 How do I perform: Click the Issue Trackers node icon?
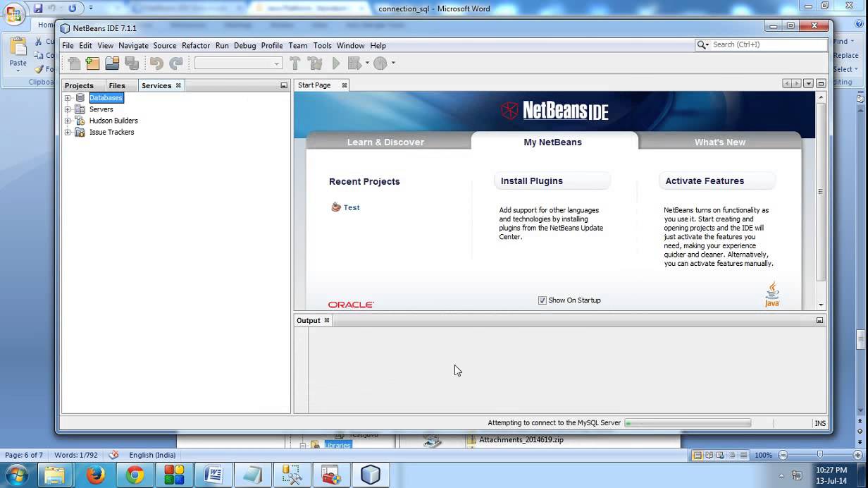tap(80, 132)
